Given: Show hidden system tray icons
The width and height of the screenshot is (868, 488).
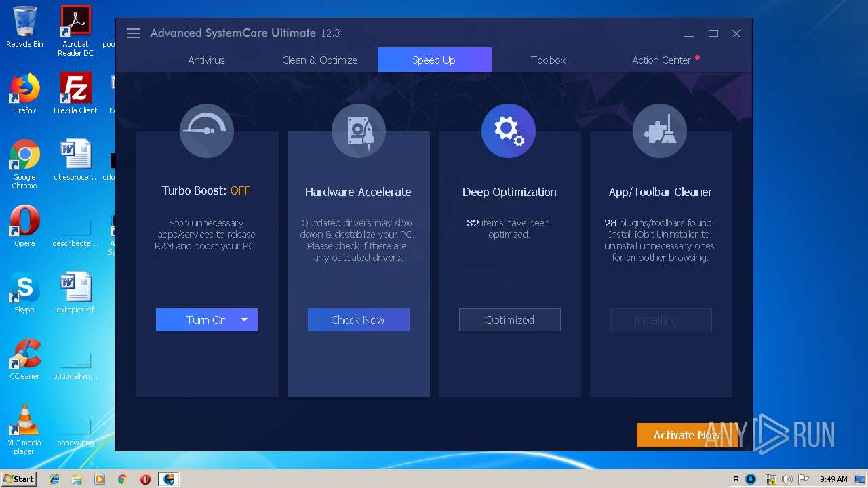Looking at the screenshot, I should tap(736, 479).
